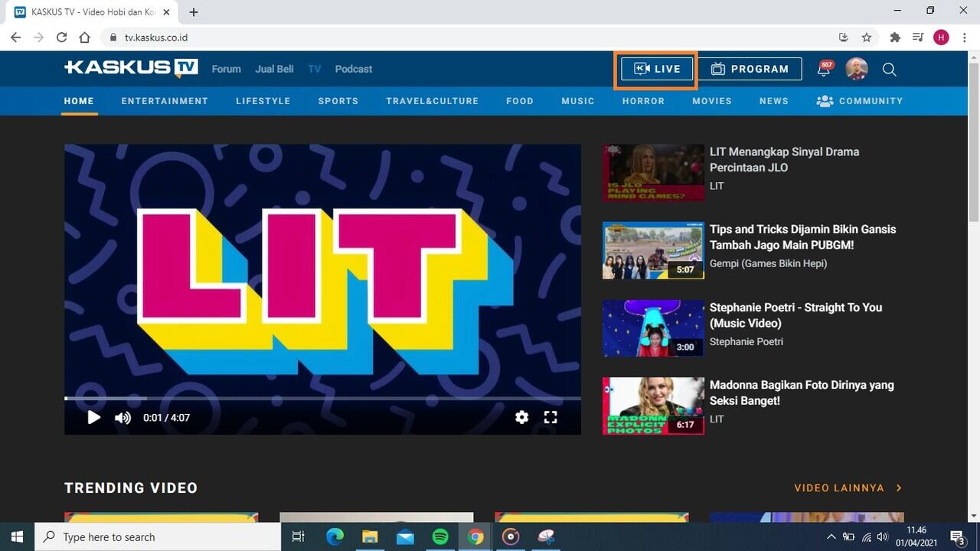The height and width of the screenshot is (551, 980).
Task: Open the PROGRAM button
Action: tap(750, 69)
